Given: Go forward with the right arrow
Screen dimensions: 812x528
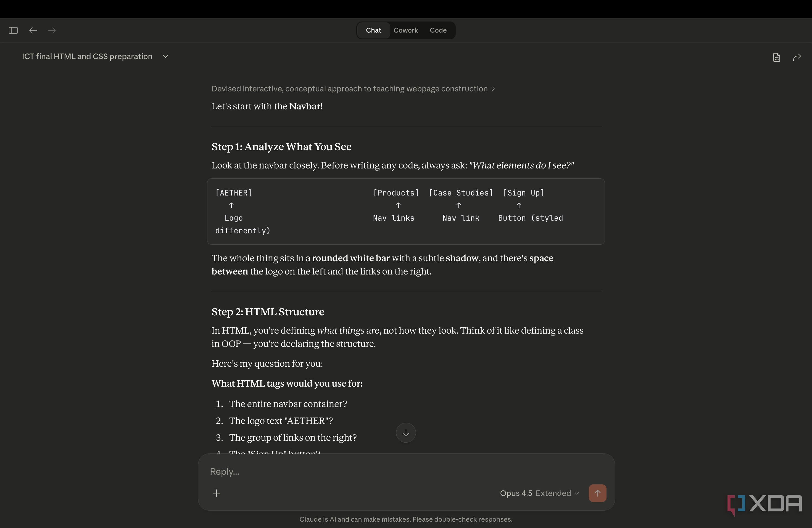Looking at the screenshot, I should 52,30.
